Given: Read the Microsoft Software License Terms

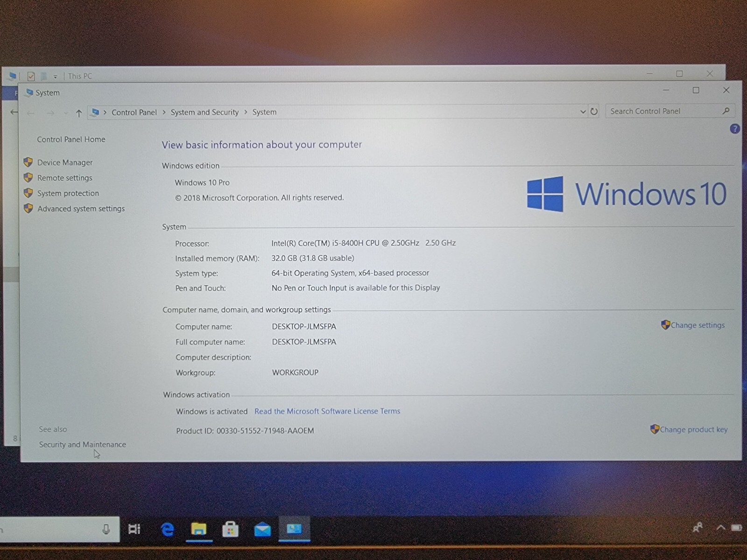Looking at the screenshot, I should tap(327, 411).
